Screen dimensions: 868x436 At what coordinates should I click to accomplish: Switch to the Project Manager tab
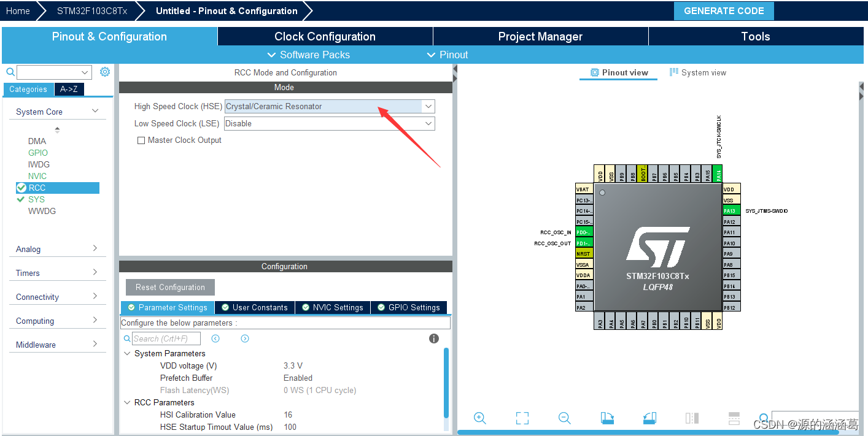pos(540,36)
